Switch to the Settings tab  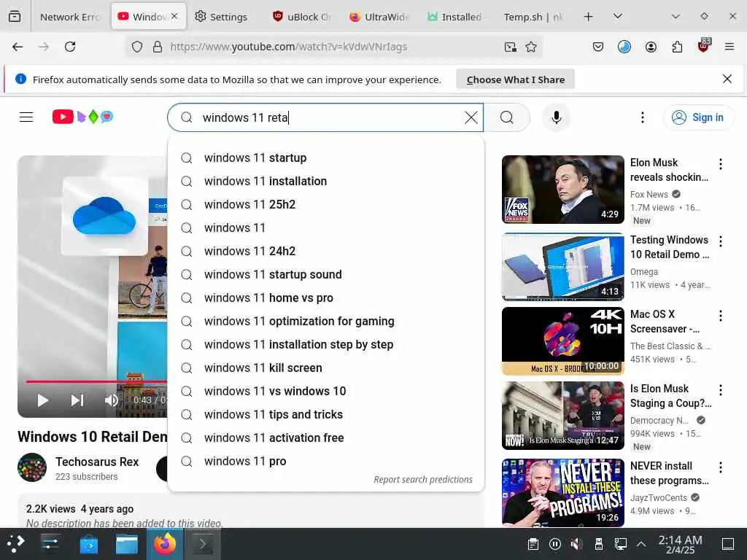click(221, 17)
